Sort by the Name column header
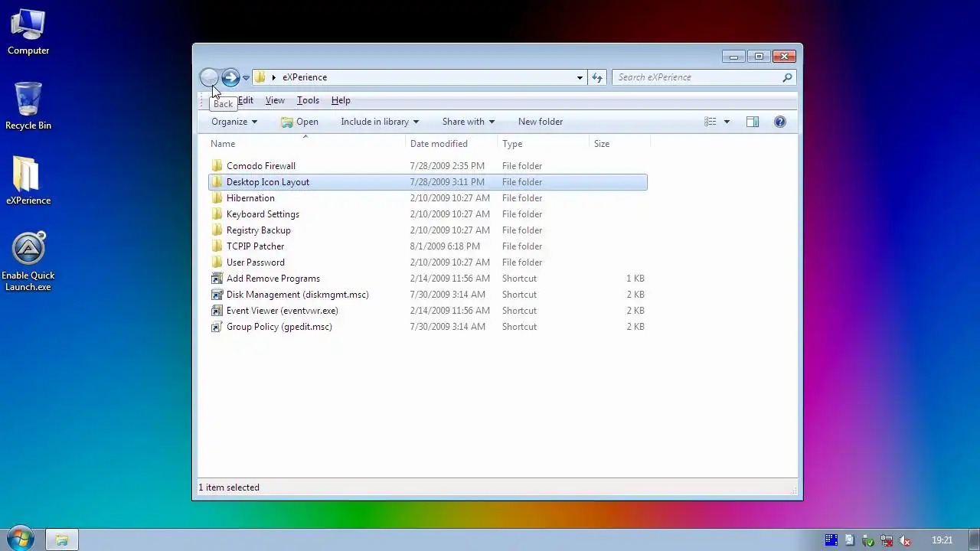Screen dimensions: 980x551 pyautogui.click(x=306, y=144)
